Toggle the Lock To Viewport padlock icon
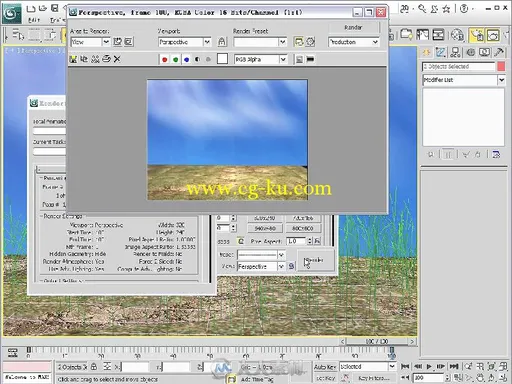 point(222,42)
